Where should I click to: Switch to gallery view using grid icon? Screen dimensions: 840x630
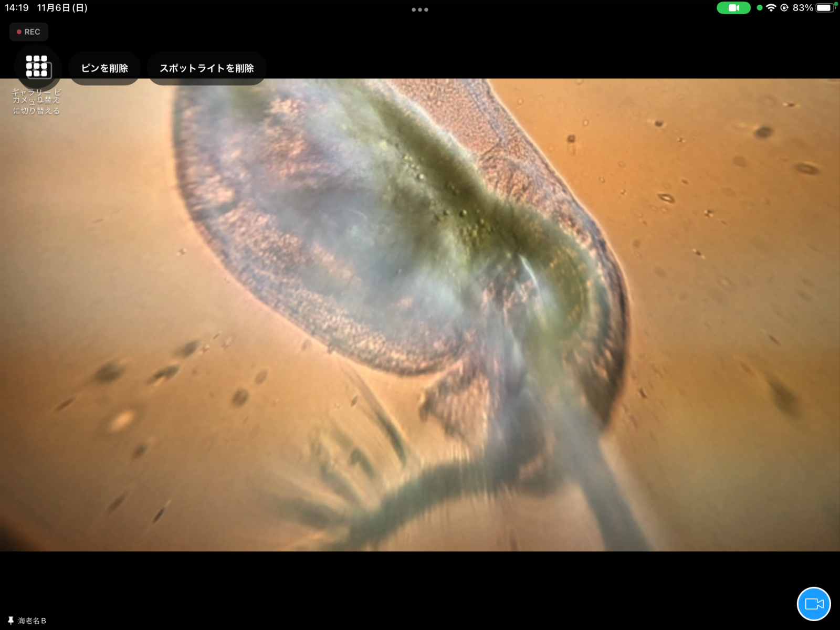(37, 67)
